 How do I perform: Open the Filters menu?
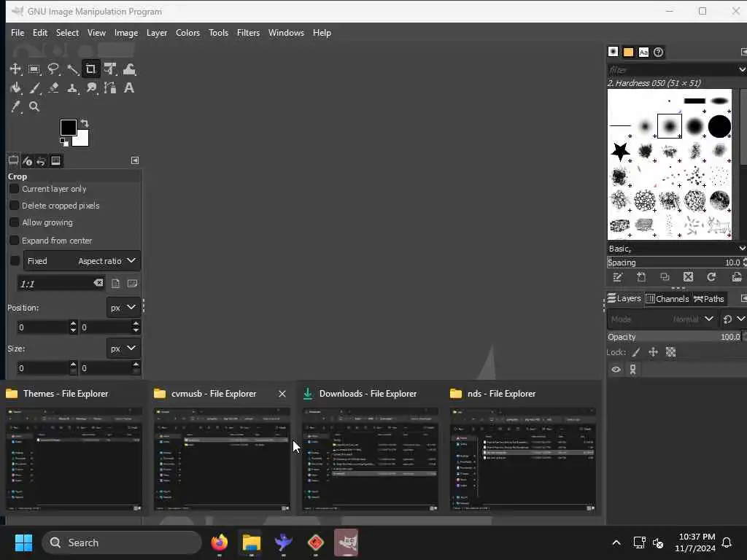point(248,33)
